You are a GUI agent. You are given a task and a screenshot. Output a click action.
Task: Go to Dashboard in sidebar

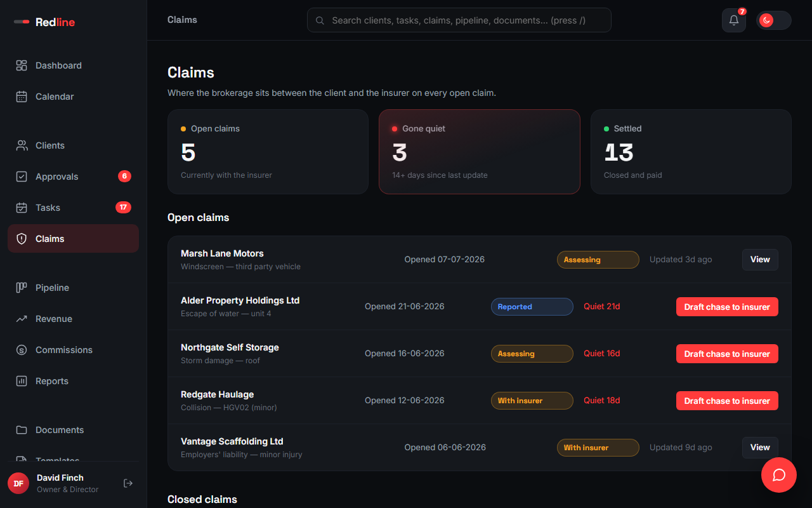(73, 65)
